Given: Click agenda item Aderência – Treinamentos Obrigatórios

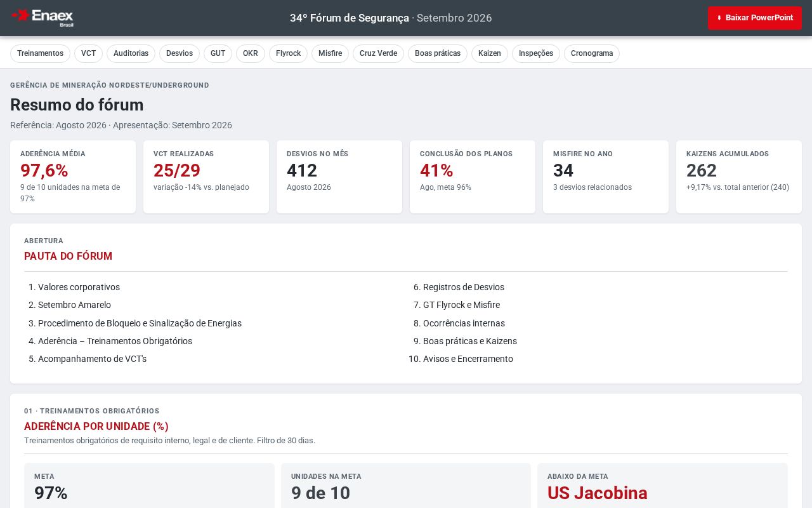Looking at the screenshot, I should pyautogui.click(x=115, y=341).
